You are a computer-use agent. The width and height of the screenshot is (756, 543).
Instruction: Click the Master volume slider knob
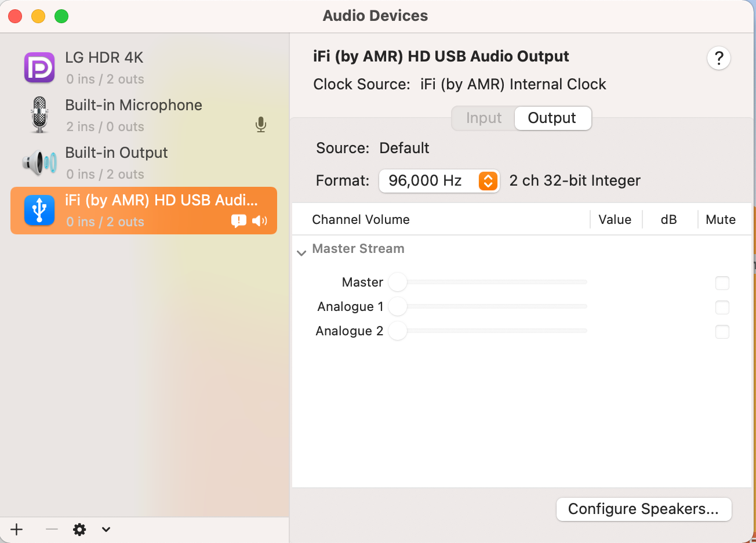398,282
